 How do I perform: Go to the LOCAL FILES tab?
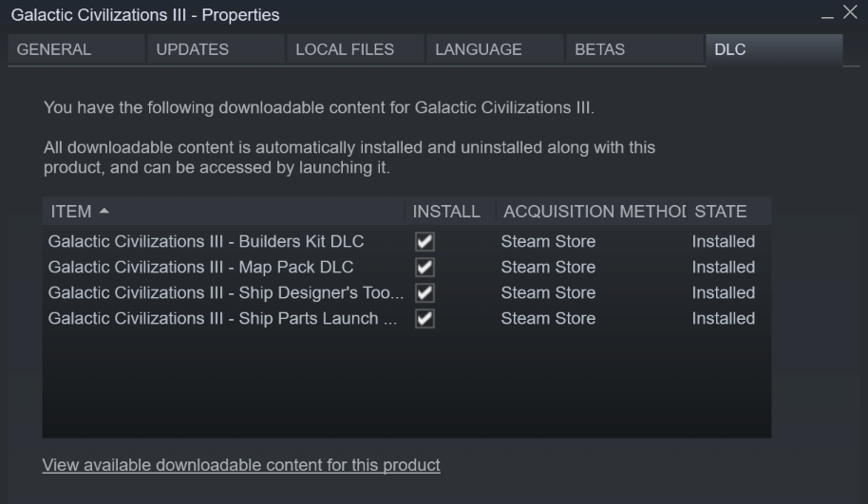click(345, 50)
